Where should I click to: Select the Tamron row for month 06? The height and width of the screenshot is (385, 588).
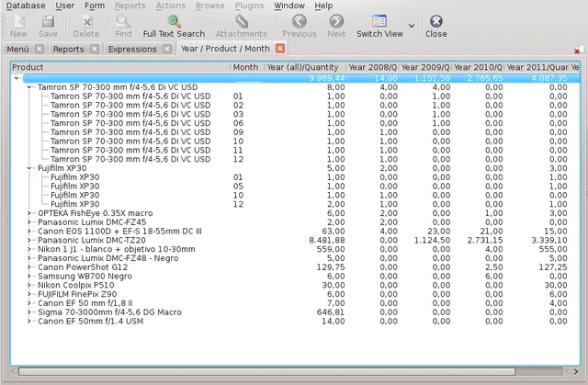click(296, 123)
